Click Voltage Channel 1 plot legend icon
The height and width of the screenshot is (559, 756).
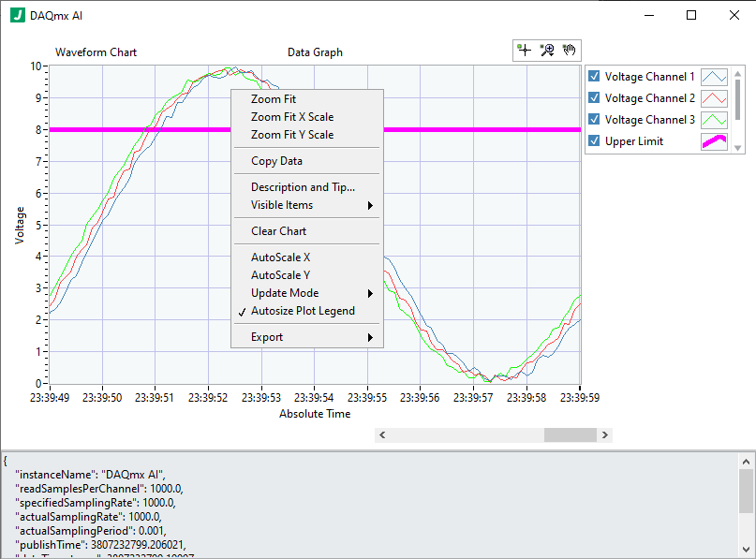coord(714,77)
